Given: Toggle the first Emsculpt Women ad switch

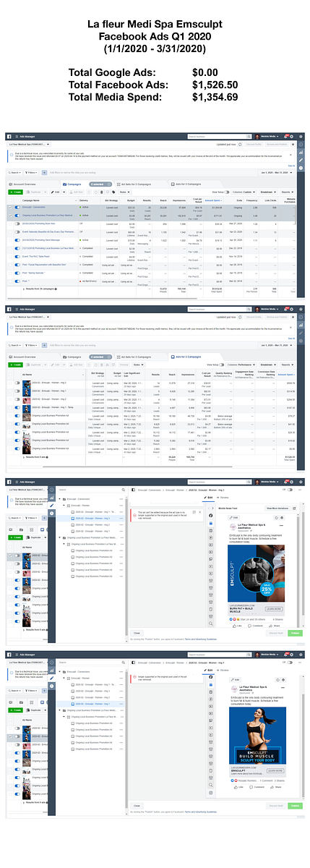Looking at the screenshot, I should click(17, 384).
